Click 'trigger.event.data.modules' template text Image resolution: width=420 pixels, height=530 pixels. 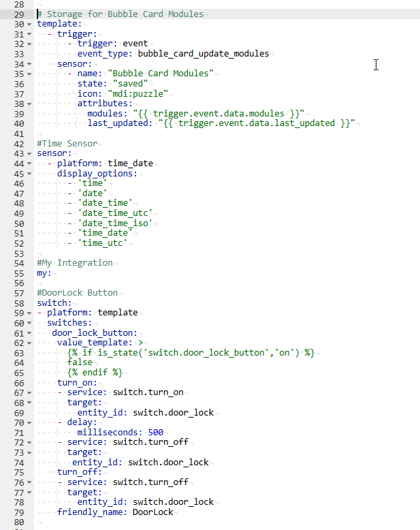tap(219, 114)
